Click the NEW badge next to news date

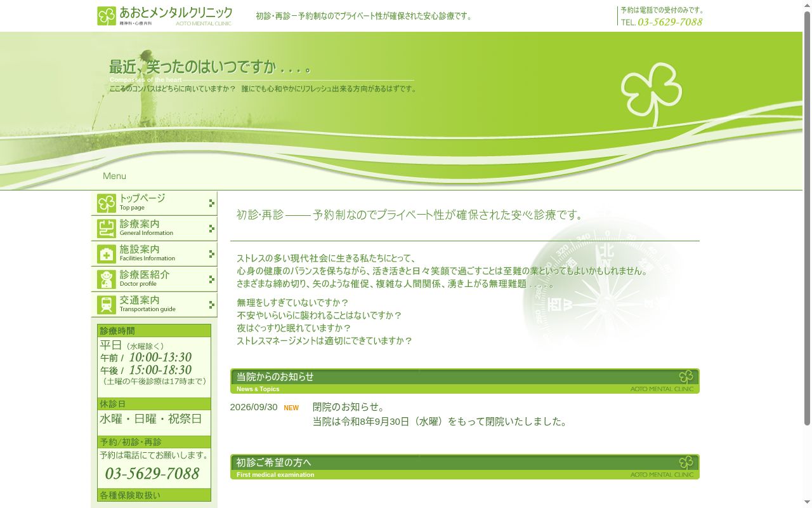(291, 408)
